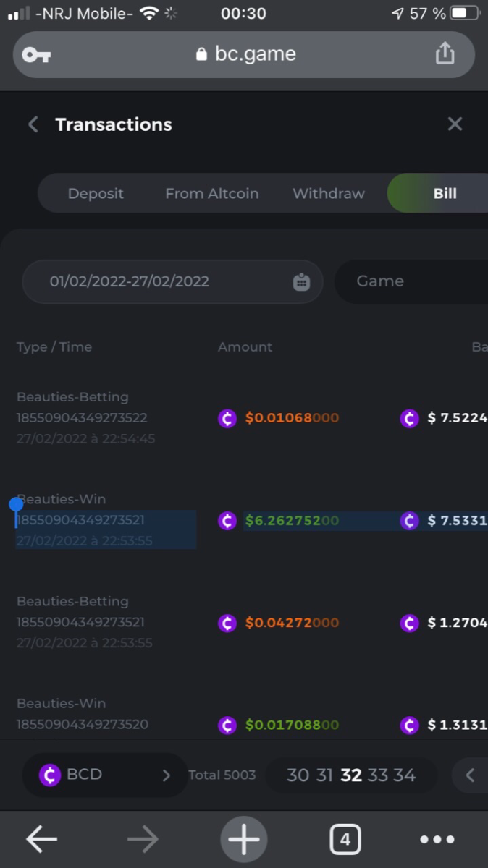The width and height of the screenshot is (488, 868).
Task: Open the Game filter dropdown
Action: 411,281
